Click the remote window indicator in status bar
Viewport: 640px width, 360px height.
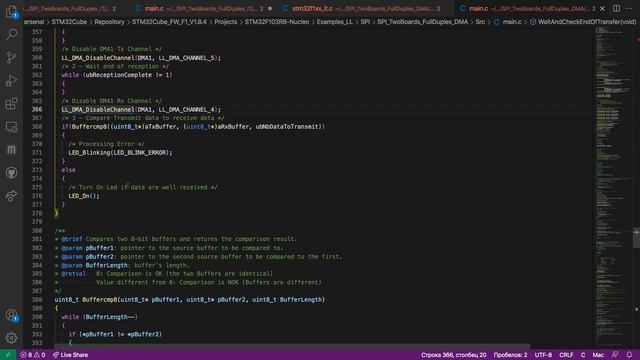tap(8, 355)
